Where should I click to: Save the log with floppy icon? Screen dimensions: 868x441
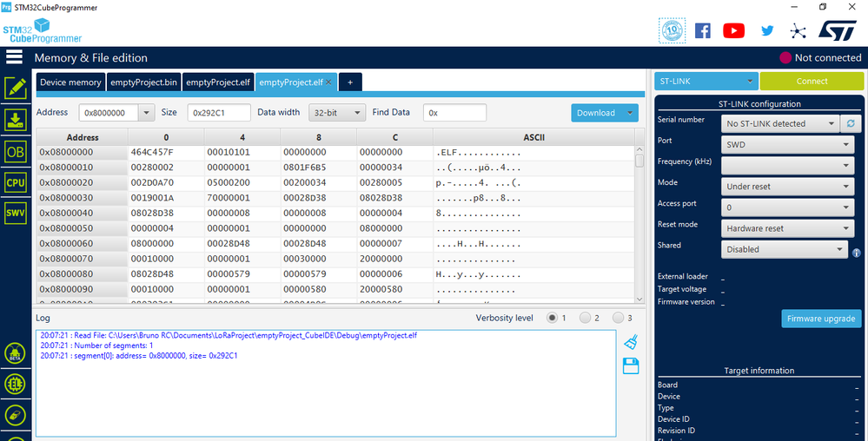pos(631,365)
